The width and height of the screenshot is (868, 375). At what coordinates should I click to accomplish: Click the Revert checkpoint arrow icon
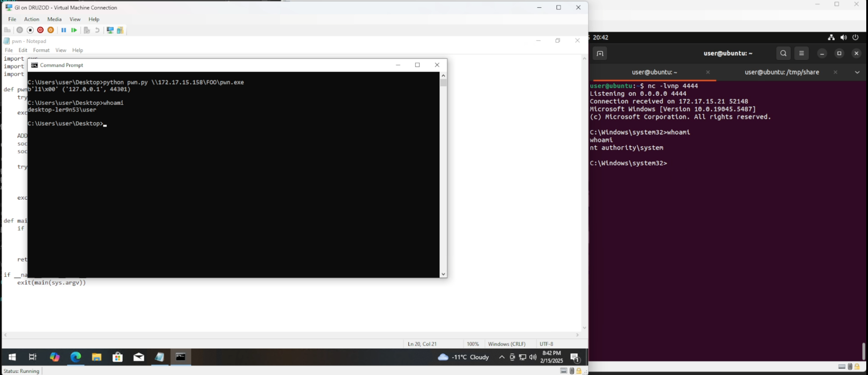(x=97, y=30)
